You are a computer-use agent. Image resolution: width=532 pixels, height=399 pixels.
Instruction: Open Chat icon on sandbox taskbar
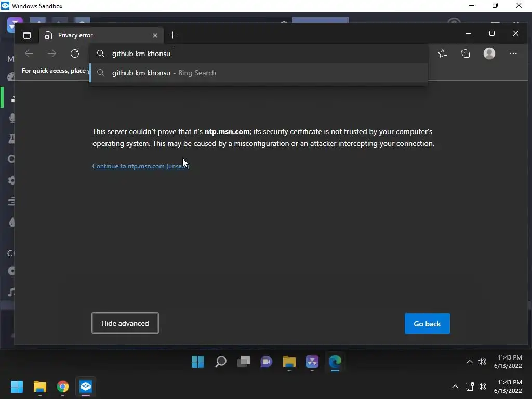pyautogui.click(x=267, y=362)
